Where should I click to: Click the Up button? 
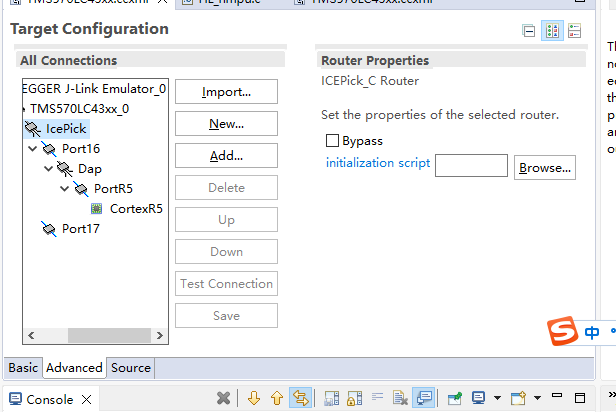pos(226,220)
